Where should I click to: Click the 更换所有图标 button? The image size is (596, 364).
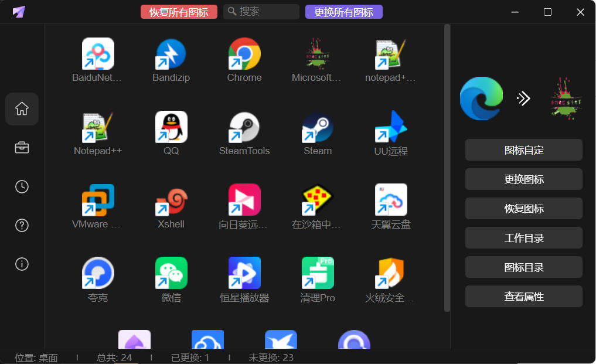[x=344, y=11]
